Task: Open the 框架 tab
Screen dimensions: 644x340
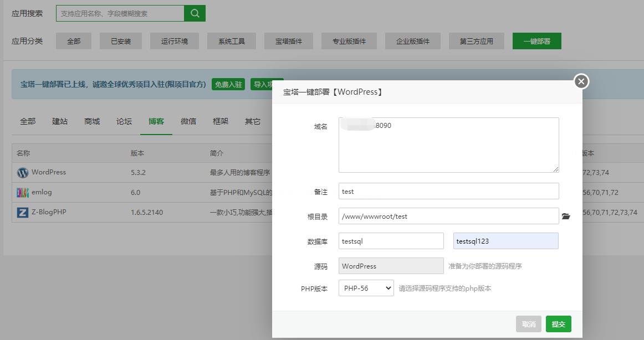Action: [x=221, y=121]
